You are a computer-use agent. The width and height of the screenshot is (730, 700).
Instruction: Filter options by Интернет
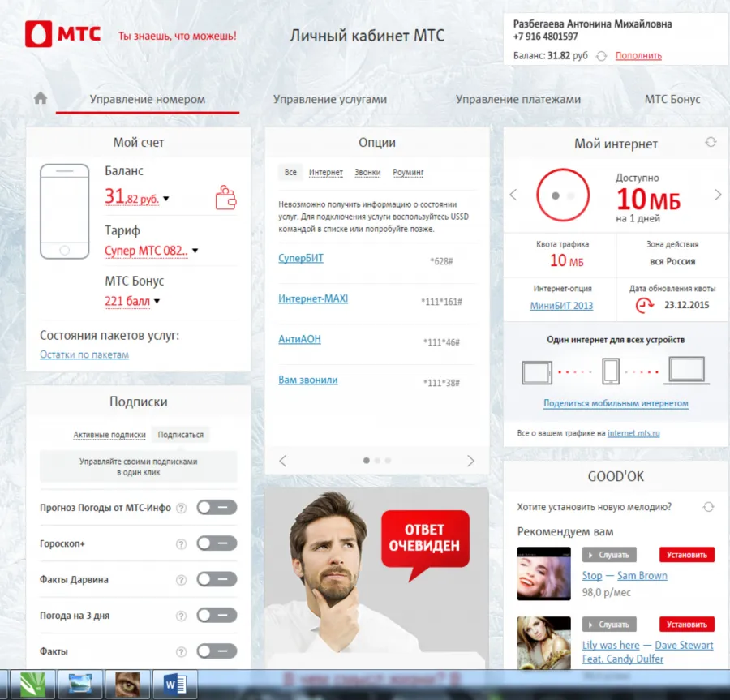click(x=326, y=173)
